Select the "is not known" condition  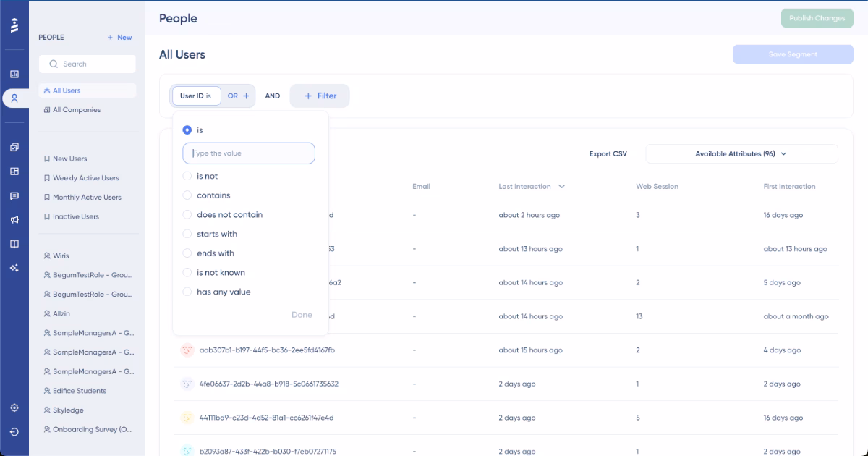(187, 273)
